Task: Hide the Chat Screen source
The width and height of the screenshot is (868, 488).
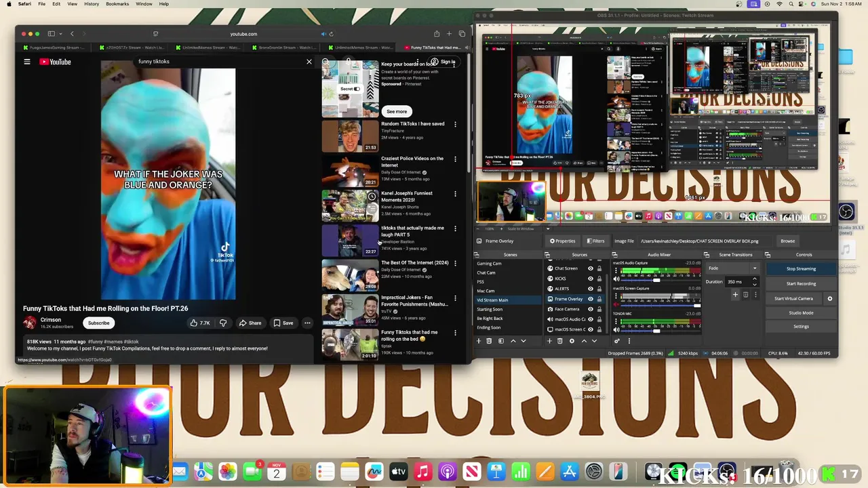Action: click(x=591, y=268)
